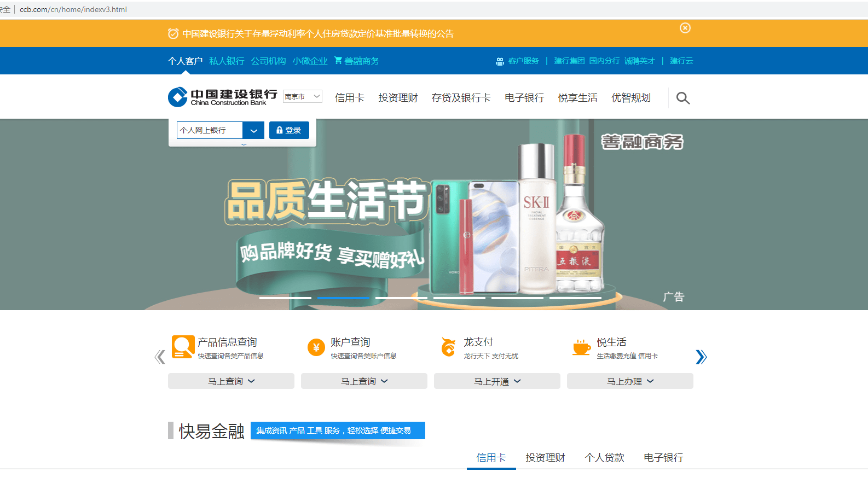Open 优智规划 main menu
Viewport: 868px width, 489px height.
pyautogui.click(x=631, y=98)
